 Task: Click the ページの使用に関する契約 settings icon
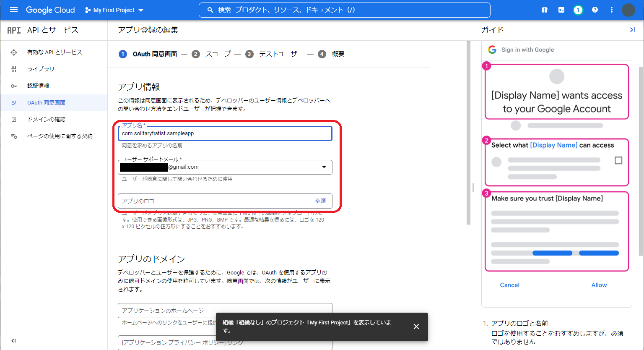[x=14, y=136]
